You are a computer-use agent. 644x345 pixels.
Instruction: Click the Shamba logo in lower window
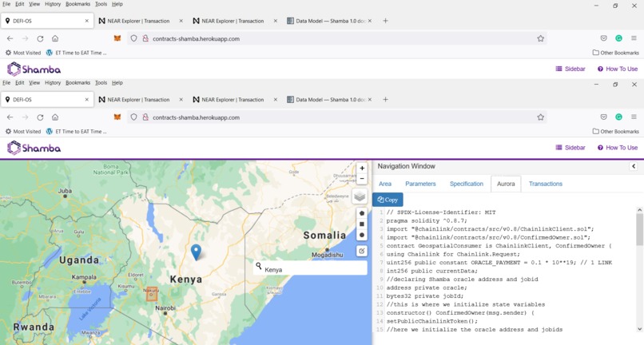click(34, 148)
